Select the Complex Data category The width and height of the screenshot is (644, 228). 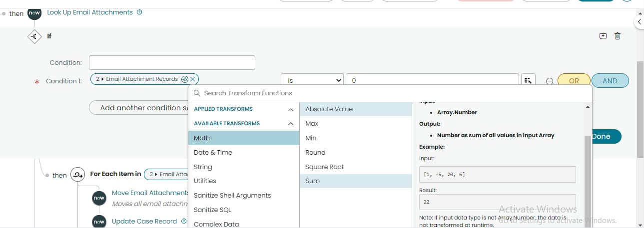pos(244,224)
